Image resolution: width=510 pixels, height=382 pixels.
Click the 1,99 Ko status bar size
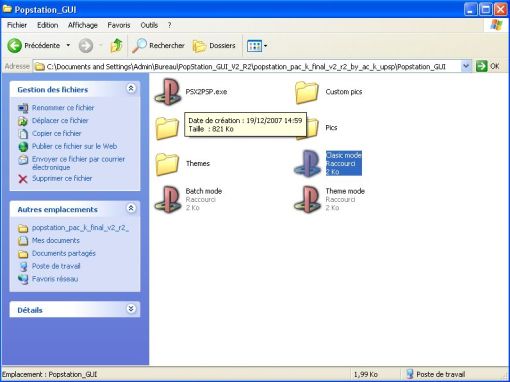366,374
